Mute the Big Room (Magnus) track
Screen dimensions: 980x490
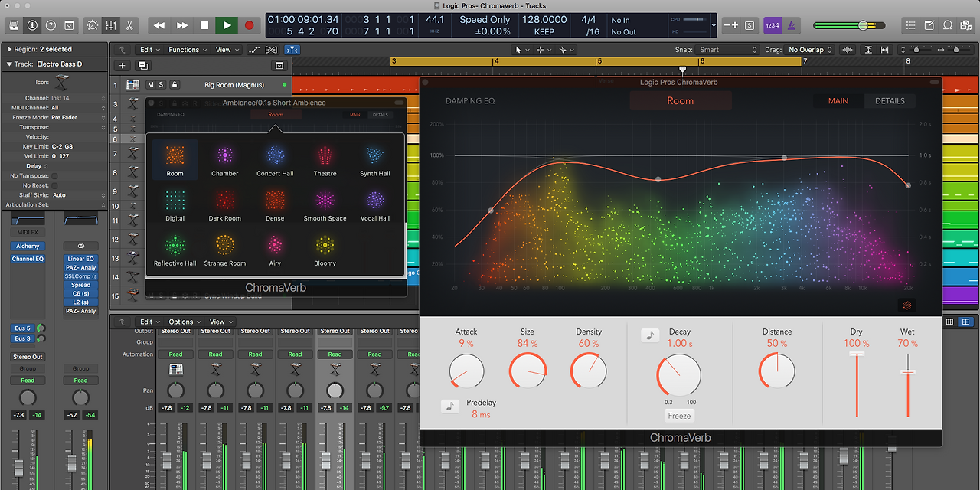tap(150, 85)
